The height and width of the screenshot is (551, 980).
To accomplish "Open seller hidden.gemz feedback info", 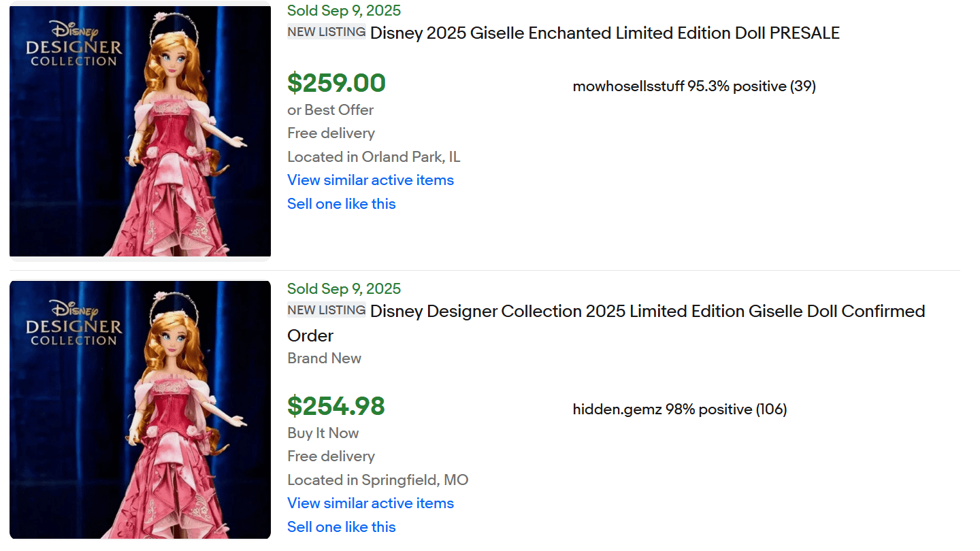I will click(679, 410).
